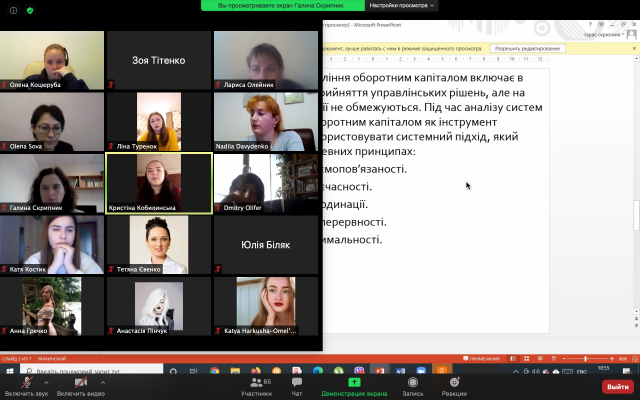The height and width of the screenshot is (400, 640).
Task: Select Dmitry Olifer video tile
Action: (266, 184)
